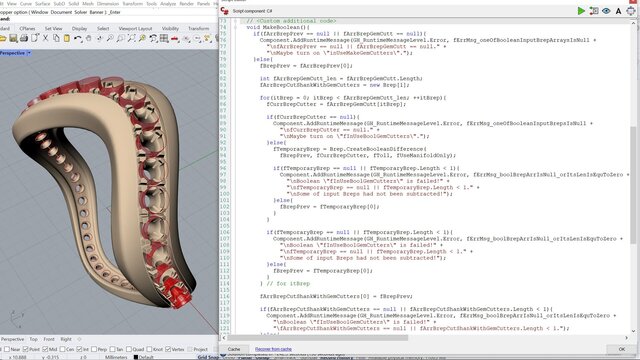The height and width of the screenshot is (360, 640).
Task: Undo with the curved arrow icon
Action: [78, 38]
